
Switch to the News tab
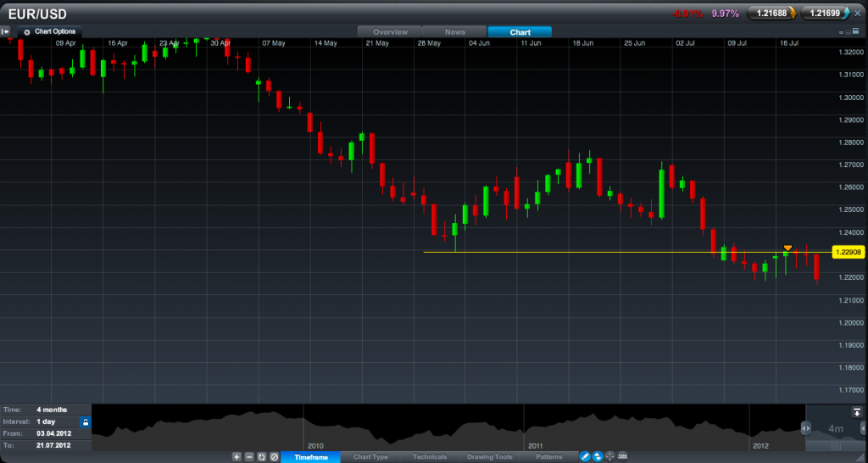455,31
